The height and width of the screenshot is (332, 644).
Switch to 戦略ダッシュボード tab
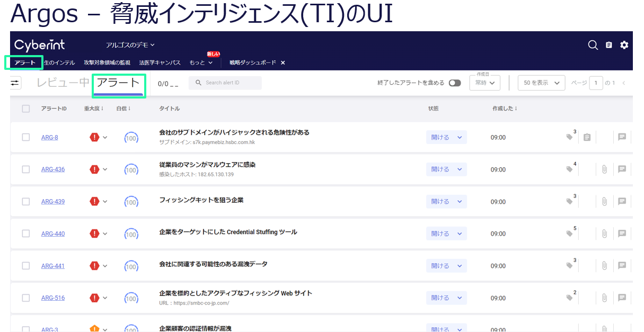click(x=253, y=62)
